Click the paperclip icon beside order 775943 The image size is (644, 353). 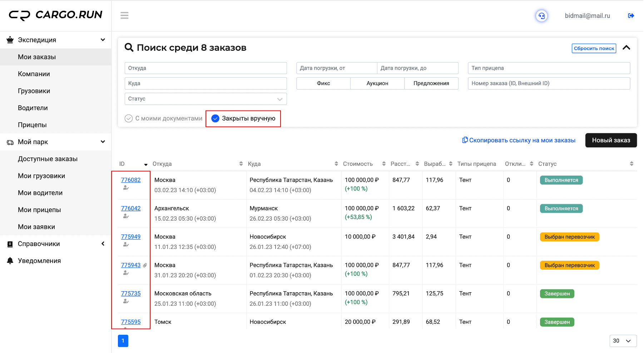pos(145,265)
